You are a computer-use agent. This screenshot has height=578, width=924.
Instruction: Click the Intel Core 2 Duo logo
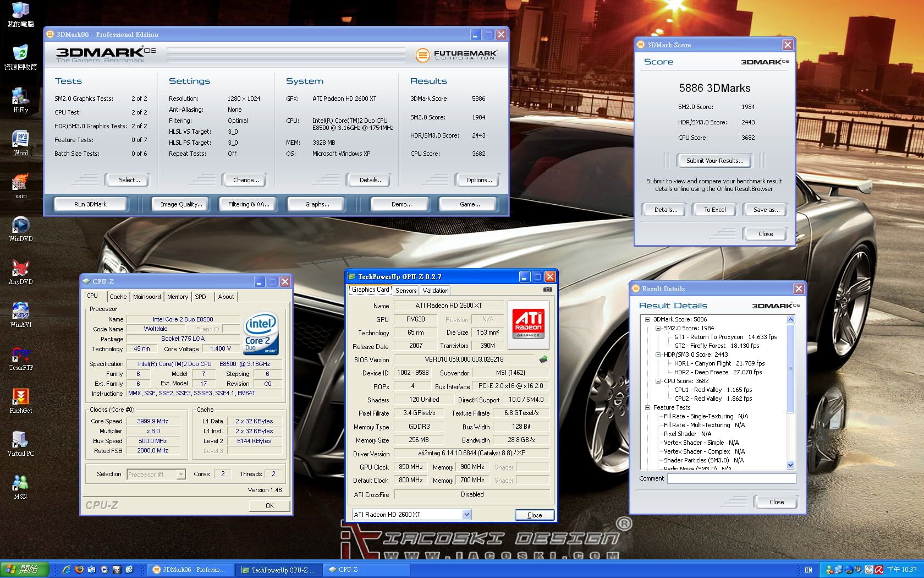[261, 334]
